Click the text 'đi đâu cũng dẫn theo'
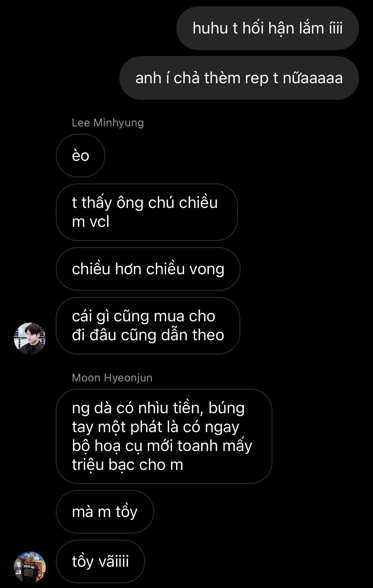The image size is (373, 588). (x=148, y=335)
